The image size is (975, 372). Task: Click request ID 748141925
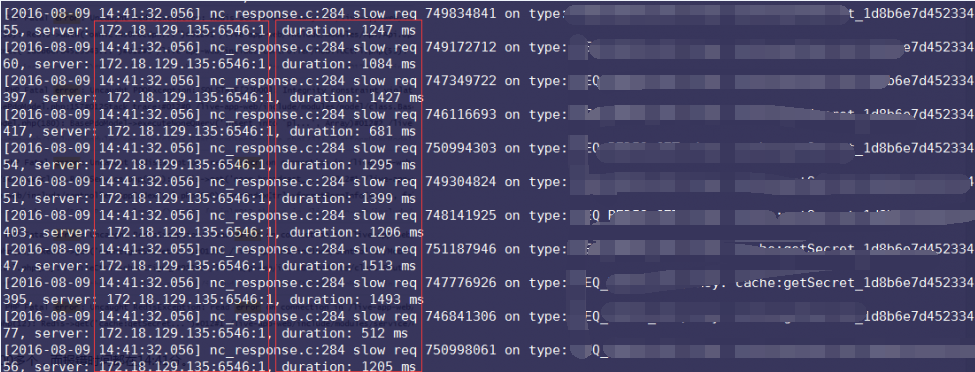pos(461,215)
